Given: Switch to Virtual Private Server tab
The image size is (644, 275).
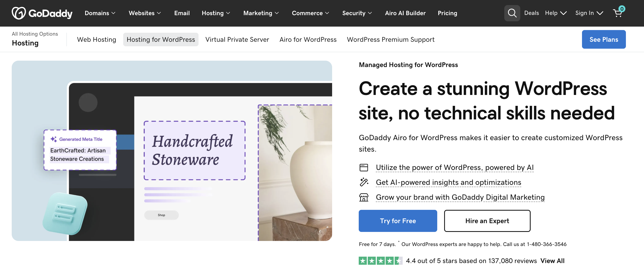Looking at the screenshot, I should pos(237,39).
